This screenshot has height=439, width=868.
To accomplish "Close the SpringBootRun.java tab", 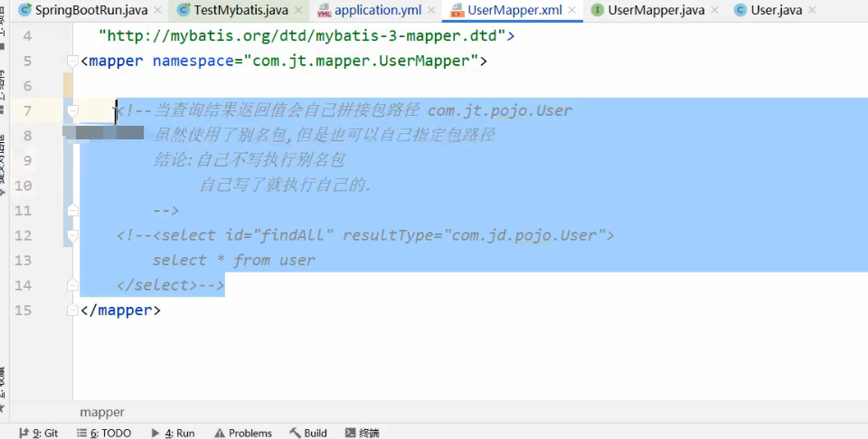I will pyautogui.click(x=157, y=11).
